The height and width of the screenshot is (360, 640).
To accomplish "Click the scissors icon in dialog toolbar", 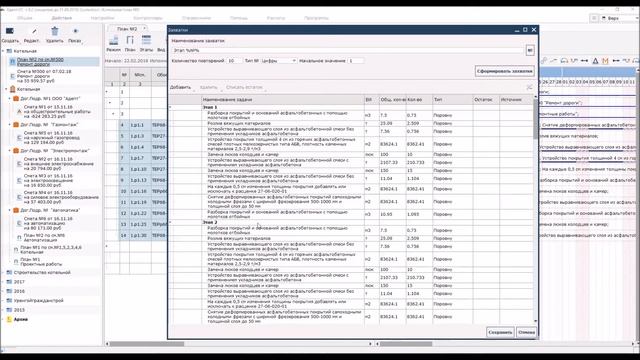I will (x=529, y=87).
